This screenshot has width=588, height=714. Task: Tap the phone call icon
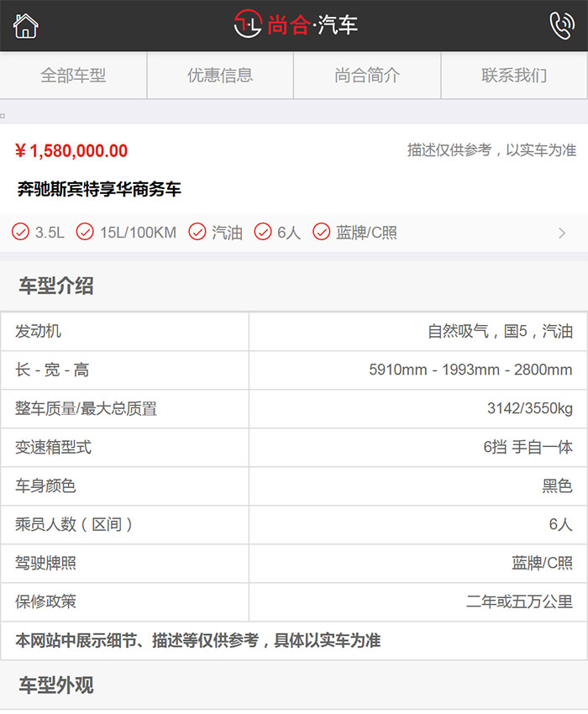coord(561,26)
